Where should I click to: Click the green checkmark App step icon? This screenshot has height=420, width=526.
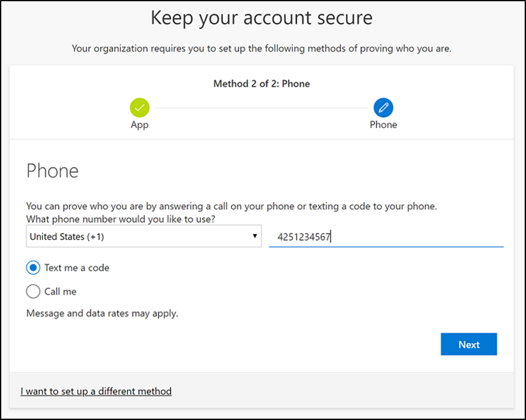[x=140, y=107]
